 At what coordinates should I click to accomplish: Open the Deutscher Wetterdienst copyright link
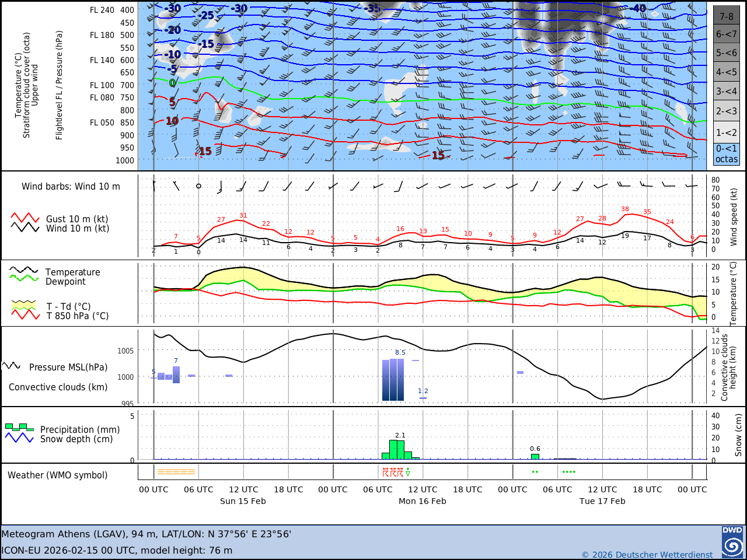(x=647, y=555)
